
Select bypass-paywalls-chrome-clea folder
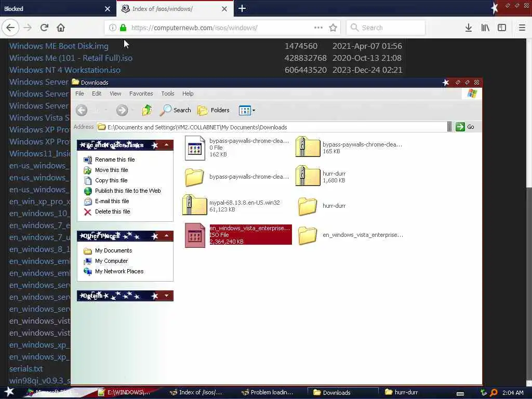pos(237,177)
